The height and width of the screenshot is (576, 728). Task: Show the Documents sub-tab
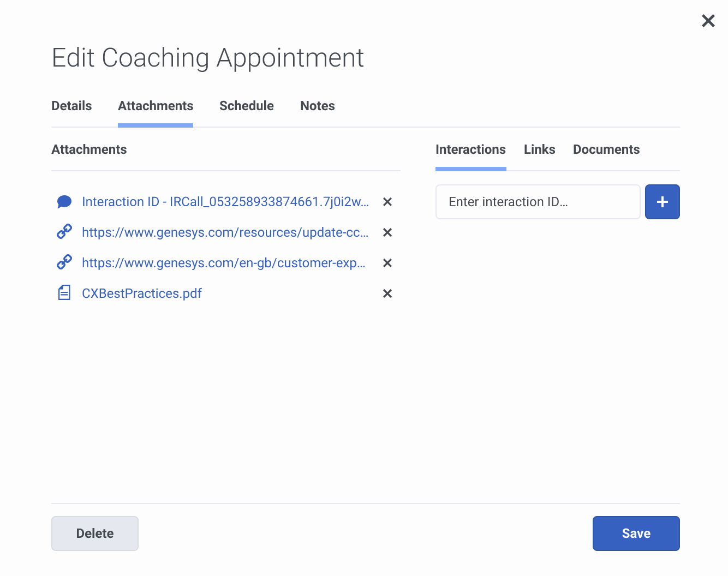point(606,149)
